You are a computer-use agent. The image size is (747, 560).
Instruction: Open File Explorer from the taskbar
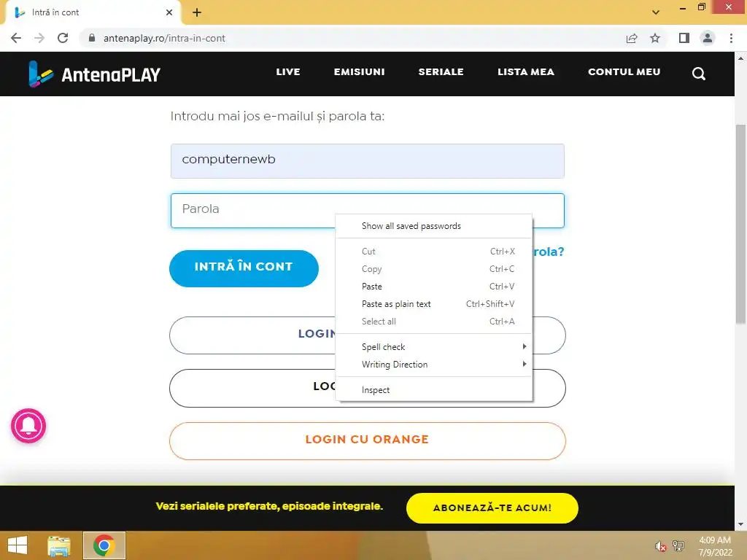[59, 545]
